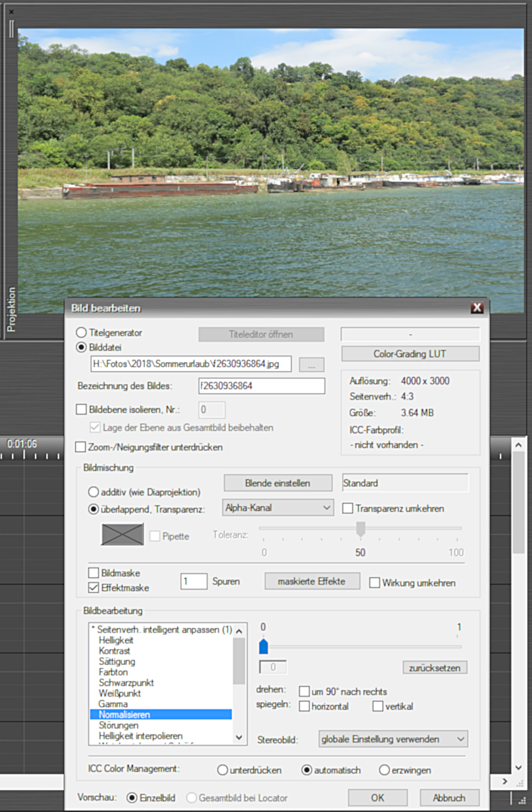Open the Alpha-Kanal transparency dropdown
The image size is (532, 812).
(x=277, y=507)
